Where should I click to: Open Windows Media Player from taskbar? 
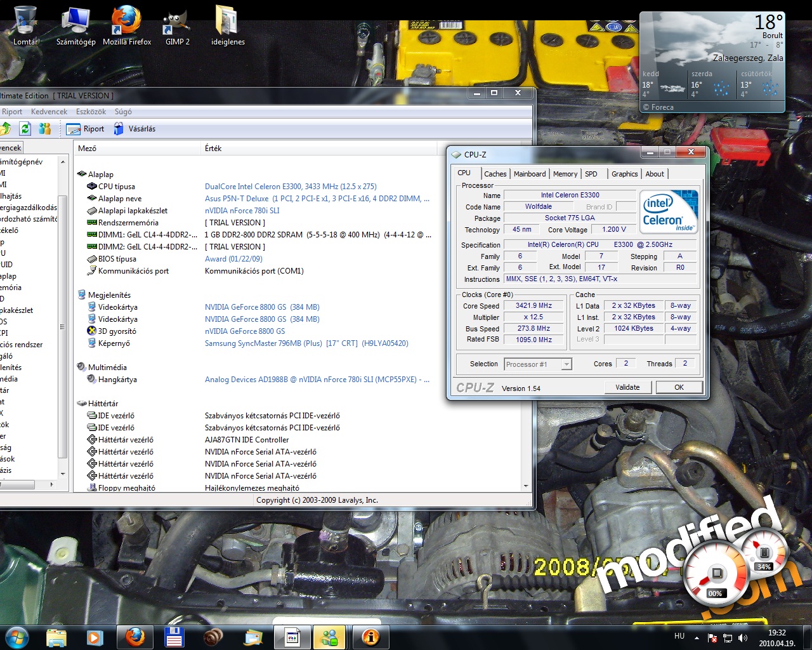(94, 637)
